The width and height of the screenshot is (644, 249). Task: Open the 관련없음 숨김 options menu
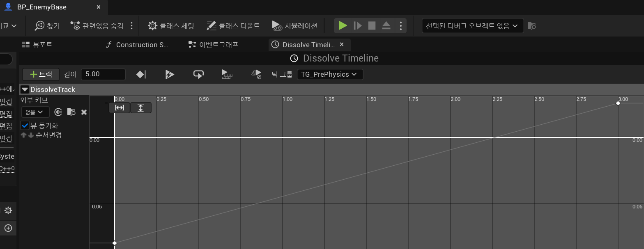point(131,26)
